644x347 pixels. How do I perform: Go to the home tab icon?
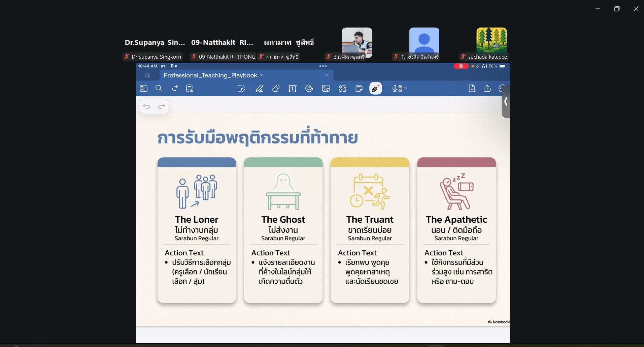tap(148, 75)
